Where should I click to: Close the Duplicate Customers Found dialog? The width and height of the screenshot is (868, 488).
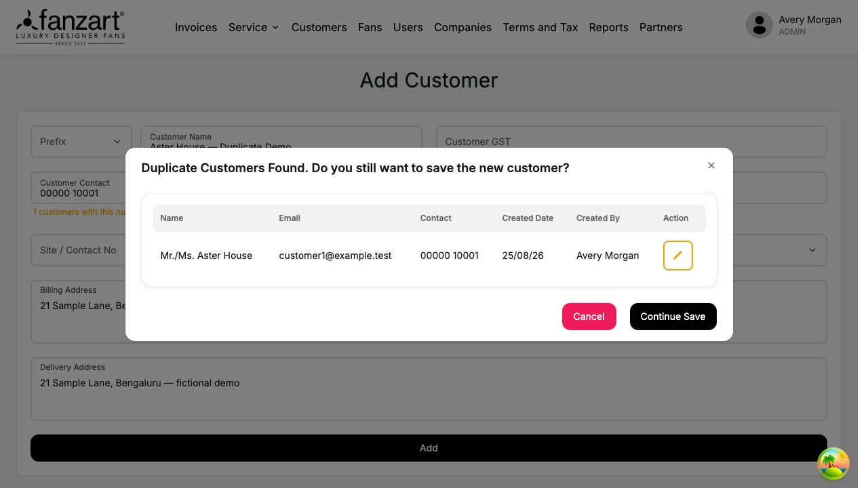711,165
